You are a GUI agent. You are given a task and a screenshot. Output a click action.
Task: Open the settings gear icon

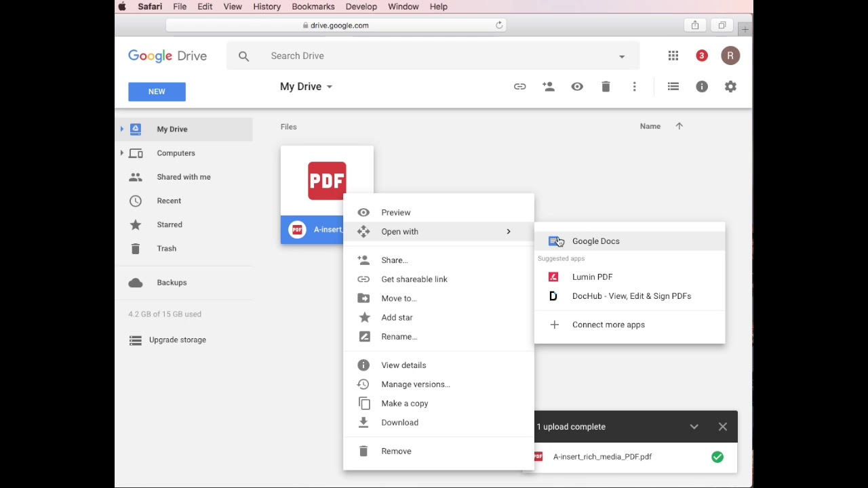pyautogui.click(x=730, y=87)
